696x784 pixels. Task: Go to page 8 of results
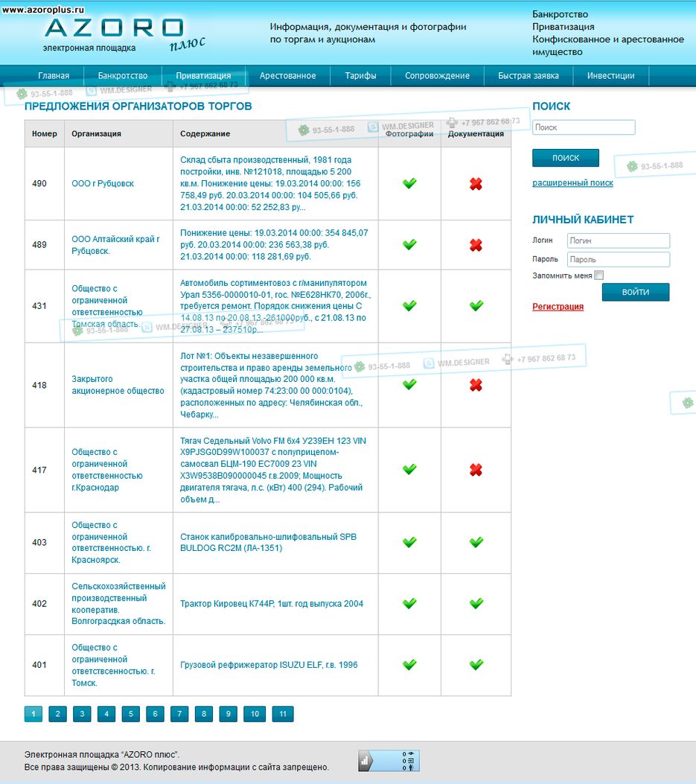[x=203, y=714]
